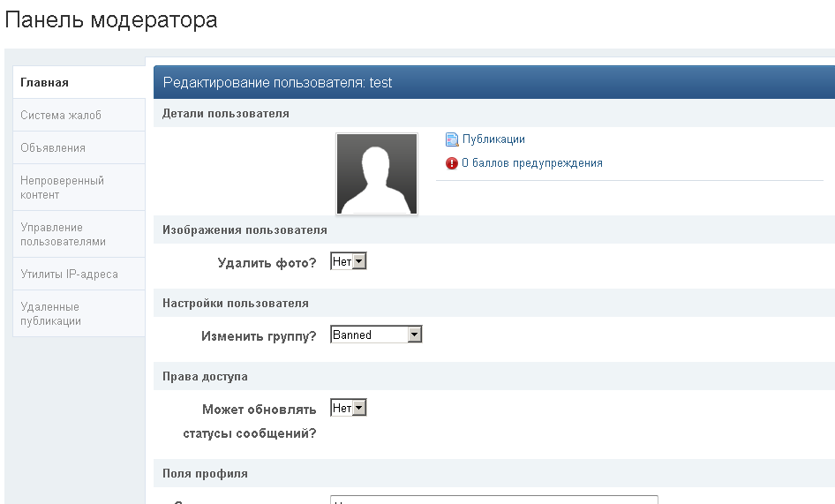Screen dimensions: 835x504
Task: Open the Может обновлять статусы сообщений dropdown
Action: pos(348,408)
